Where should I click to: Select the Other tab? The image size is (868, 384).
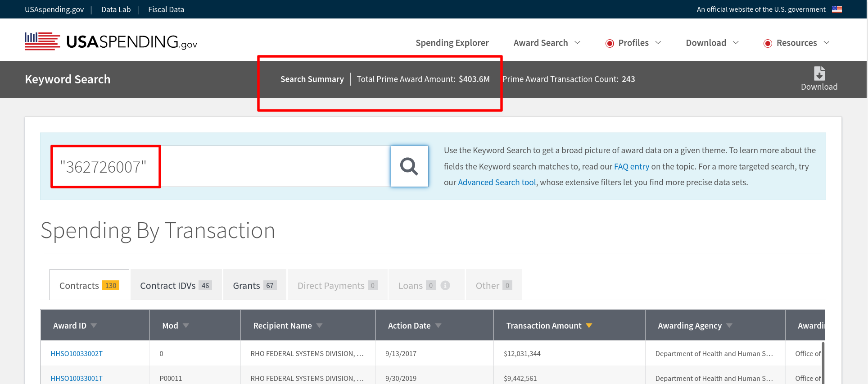click(494, 285)
